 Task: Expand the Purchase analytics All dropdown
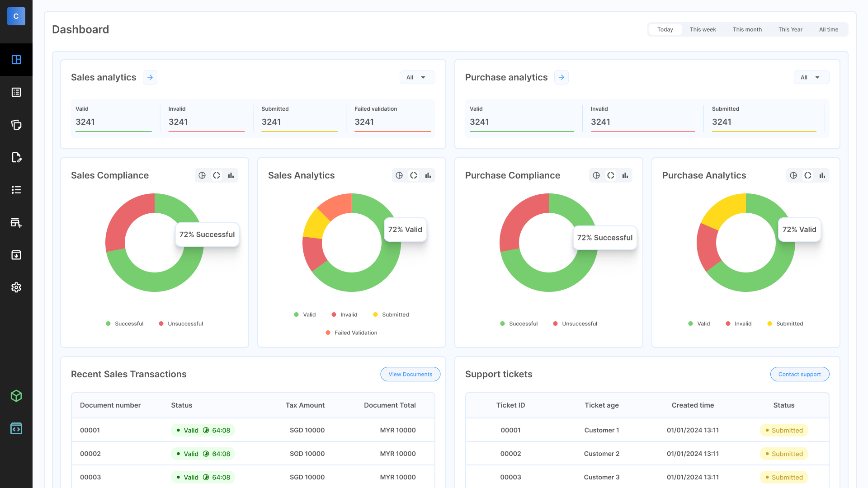pos(811,77)
